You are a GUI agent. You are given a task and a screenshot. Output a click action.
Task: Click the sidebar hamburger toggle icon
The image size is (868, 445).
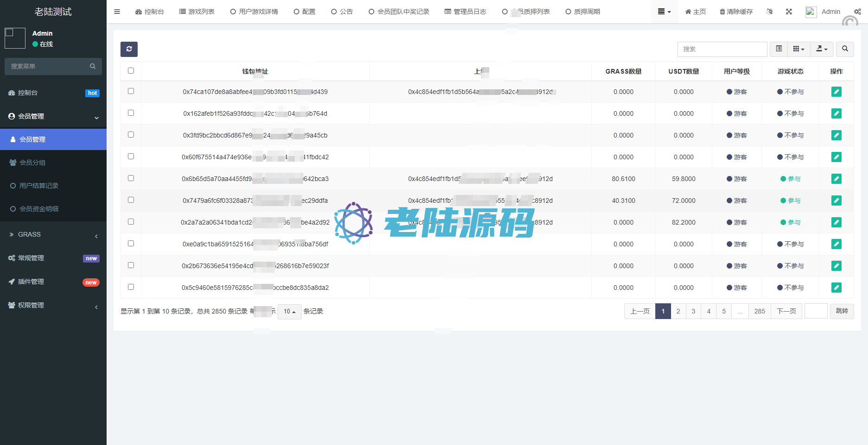[x=117, y=12]
